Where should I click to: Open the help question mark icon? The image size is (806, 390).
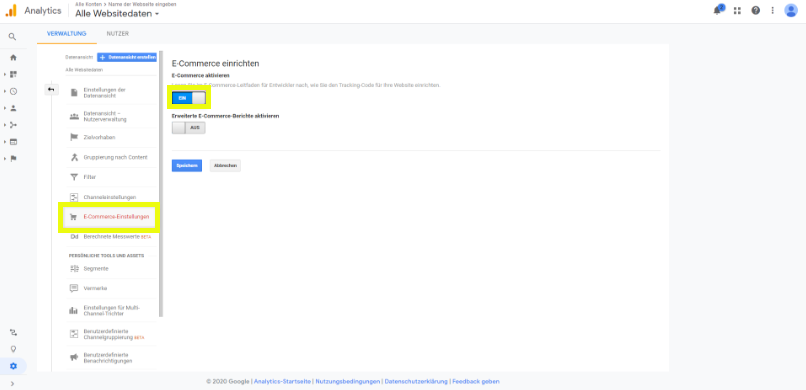[755, 10]
